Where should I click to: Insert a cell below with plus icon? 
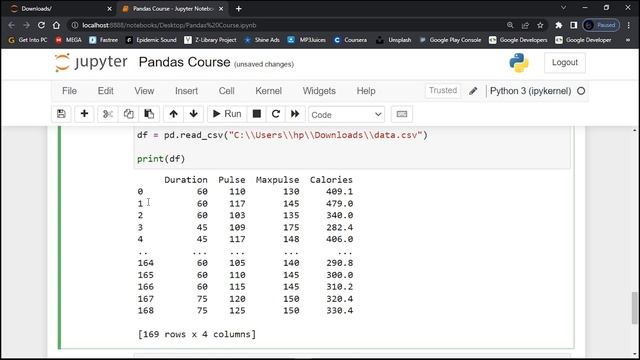pos(84,114)
